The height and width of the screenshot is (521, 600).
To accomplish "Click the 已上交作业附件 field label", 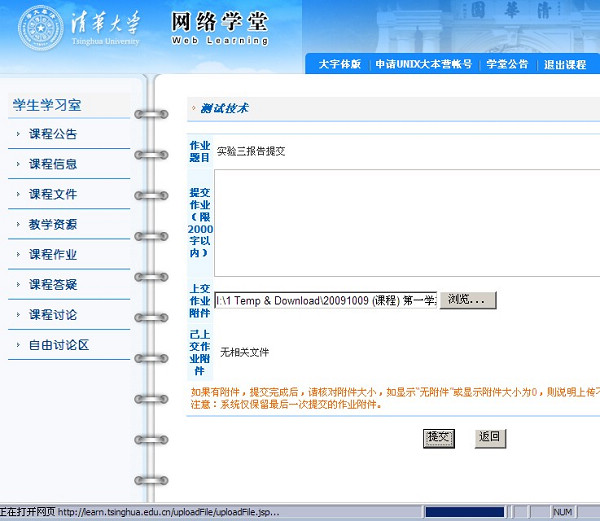I will 200,352.
